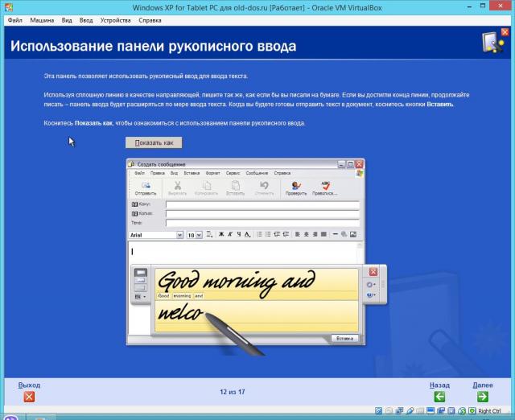The height and width of the screenshot is (420, 515).
Task: Open the font color A dropdown
Action: point(248,234)
